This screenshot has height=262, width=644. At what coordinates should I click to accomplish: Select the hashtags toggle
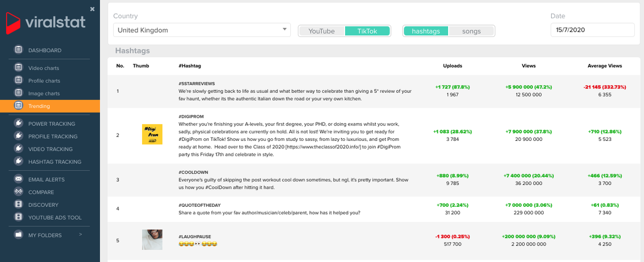(x=426, y=31)
